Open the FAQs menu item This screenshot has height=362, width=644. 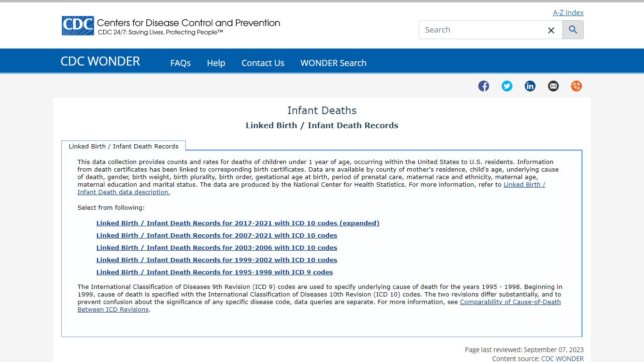click(x=181, y=63)
